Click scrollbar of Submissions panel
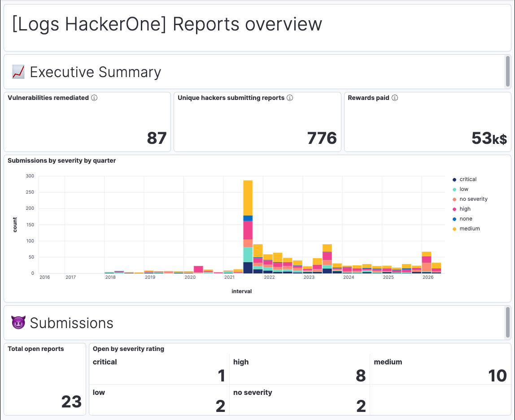This screenshot has width=515, height=420. coord(508,323)
